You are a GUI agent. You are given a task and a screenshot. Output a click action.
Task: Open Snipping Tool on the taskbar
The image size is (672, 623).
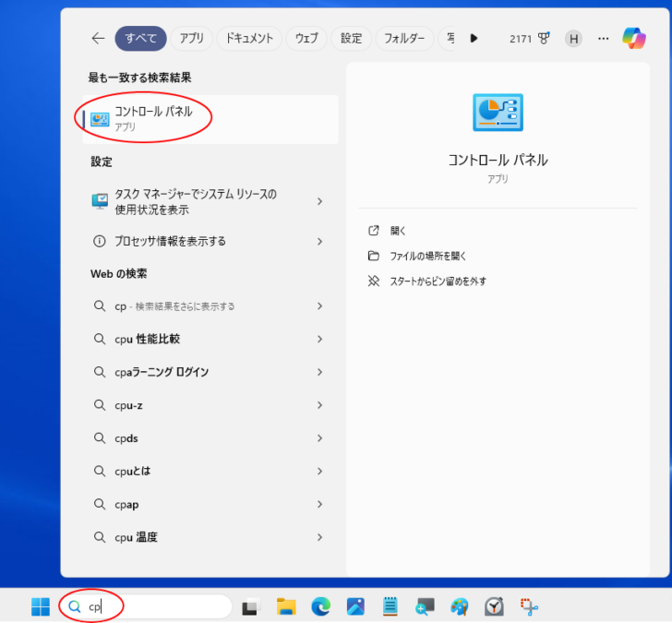529,606
